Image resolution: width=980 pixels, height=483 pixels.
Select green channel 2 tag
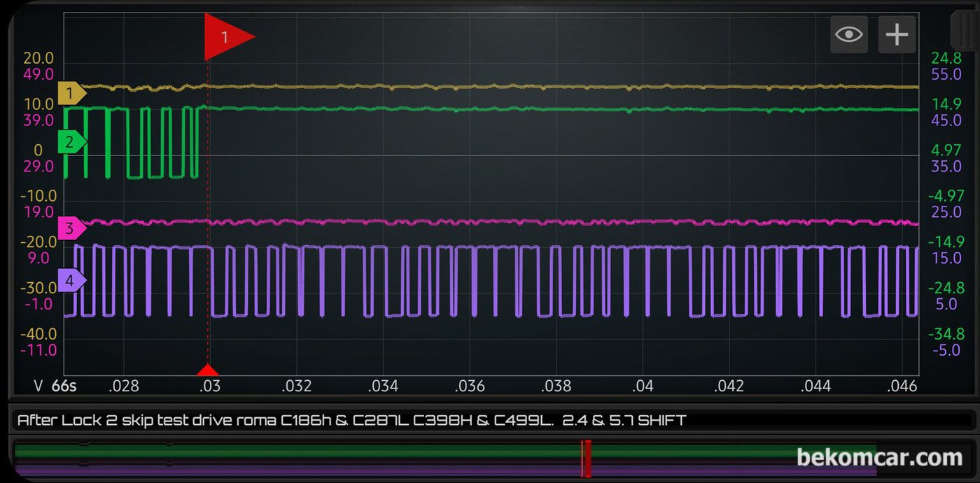(x=71, y=142)
